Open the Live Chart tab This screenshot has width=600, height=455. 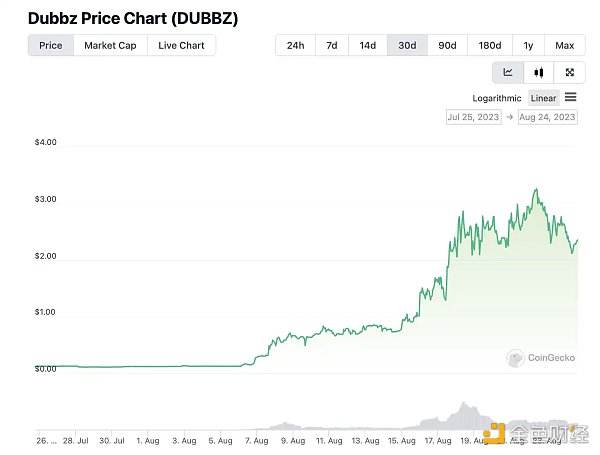181,45
